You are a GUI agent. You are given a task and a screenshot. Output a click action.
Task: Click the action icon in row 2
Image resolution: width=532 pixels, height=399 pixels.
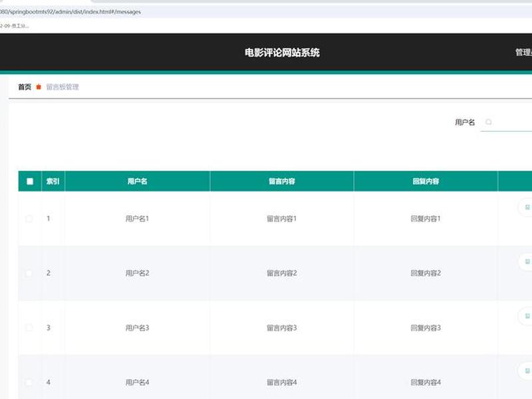coord(527,261)
